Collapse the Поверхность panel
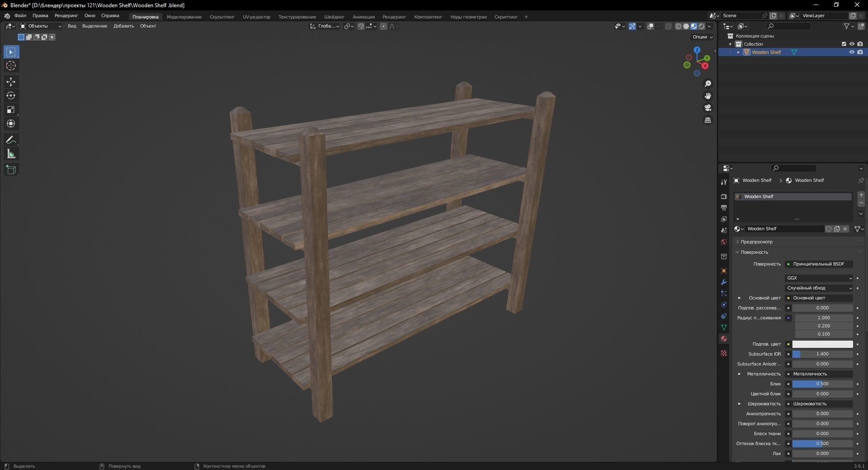The image size is (868, 470). (754, 252)
